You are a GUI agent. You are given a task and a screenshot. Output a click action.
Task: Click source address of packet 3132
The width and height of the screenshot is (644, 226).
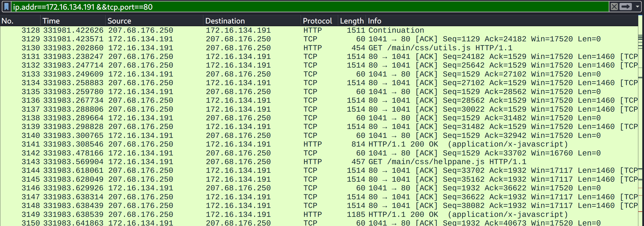(x=141, y=65)
